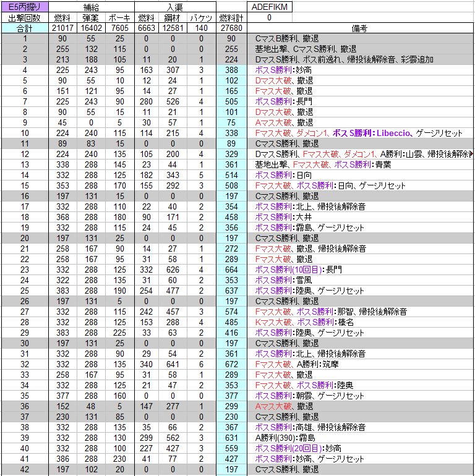Select fuel total 299 in row 36
The width and height of the screenshot is (475, 476).
231,407
